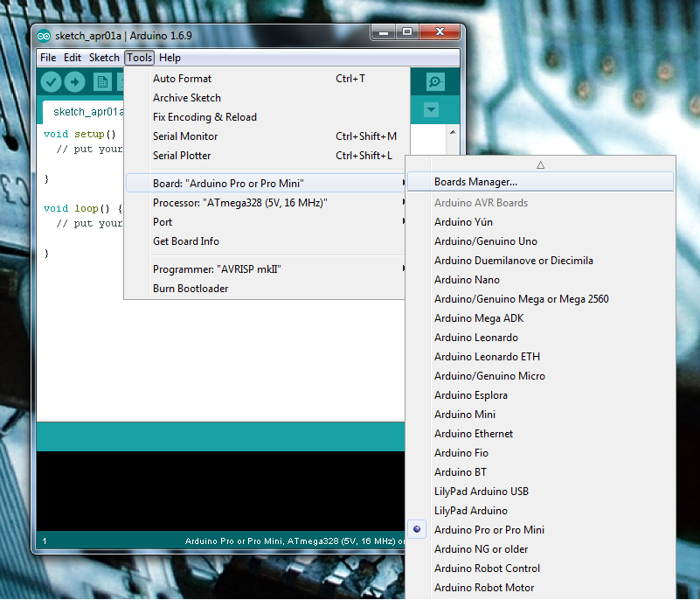700x600 pixels.
Task: Select Arduino Yún board
Action: pos(541,222)
